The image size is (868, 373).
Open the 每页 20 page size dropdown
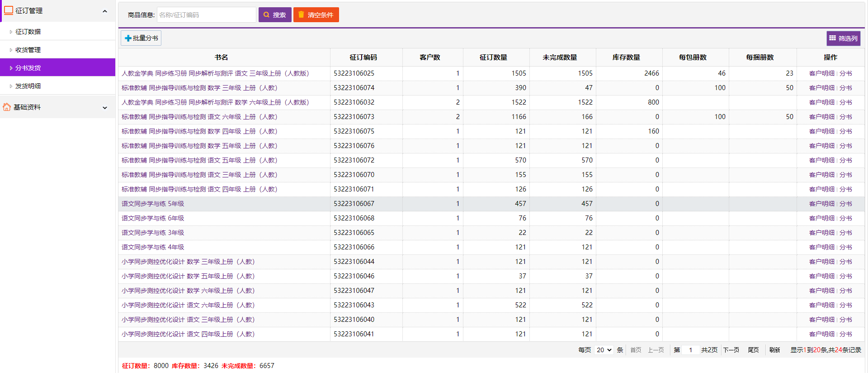(604, 350)
